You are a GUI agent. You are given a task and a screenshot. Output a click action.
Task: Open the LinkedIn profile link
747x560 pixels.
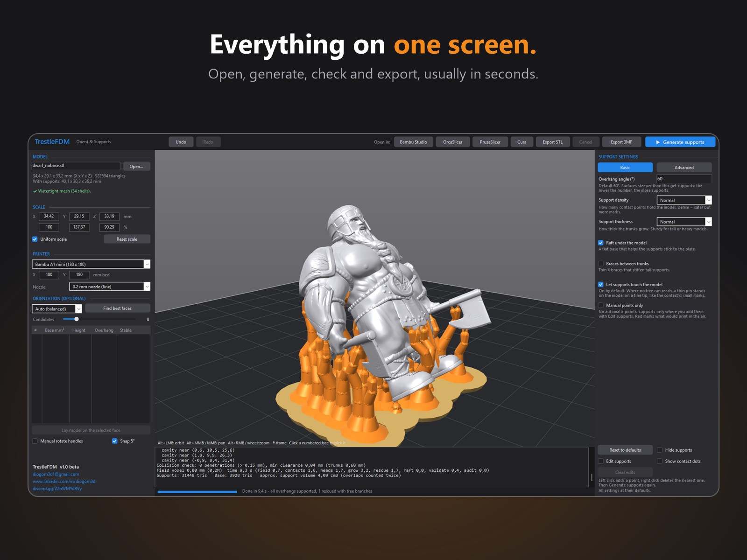pos(64,482)
